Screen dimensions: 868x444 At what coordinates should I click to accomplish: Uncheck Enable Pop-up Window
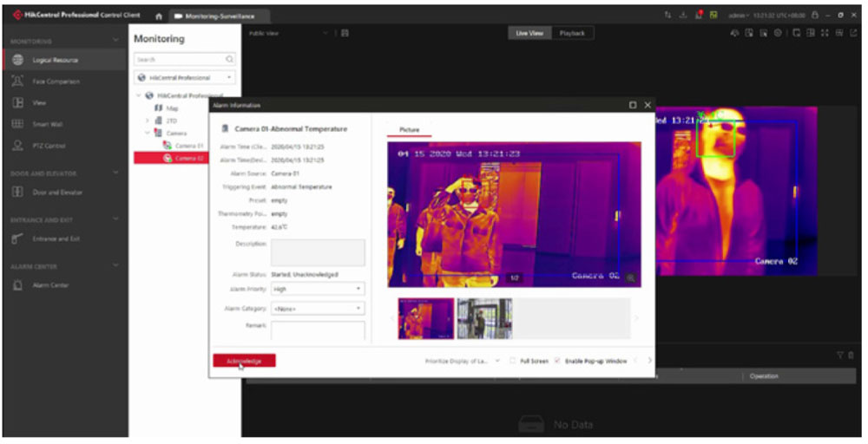point(557,361)
